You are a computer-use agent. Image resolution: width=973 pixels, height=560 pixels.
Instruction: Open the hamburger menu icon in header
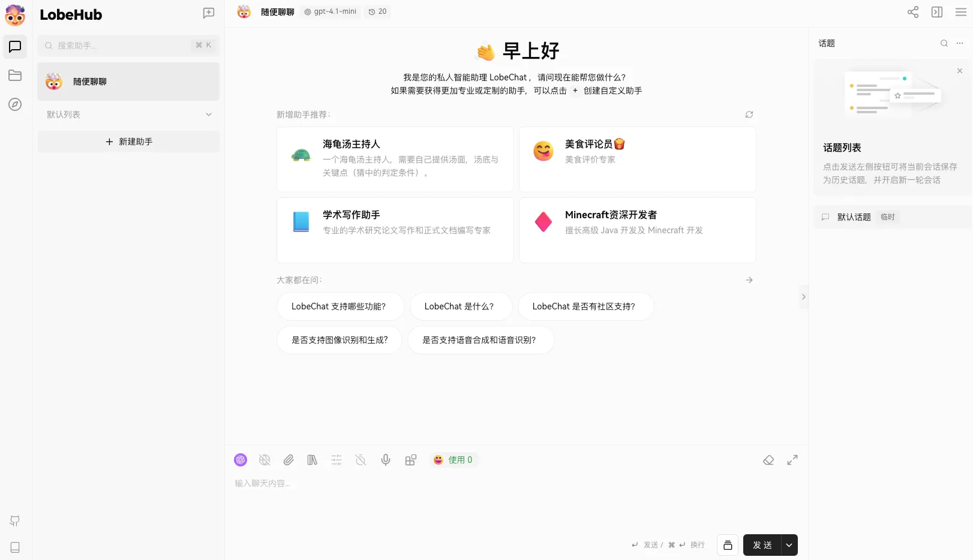coord(961,12)
